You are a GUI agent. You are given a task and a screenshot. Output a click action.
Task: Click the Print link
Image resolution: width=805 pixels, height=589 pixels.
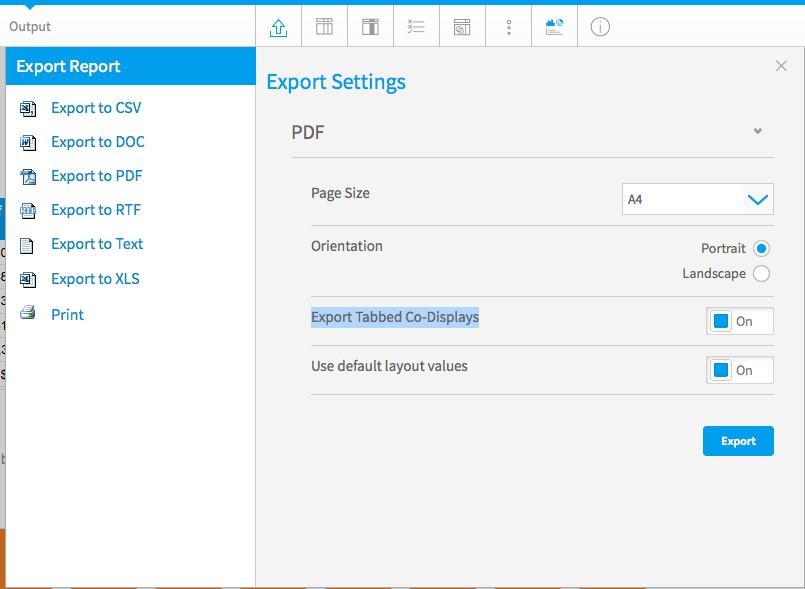coord(67,314)
